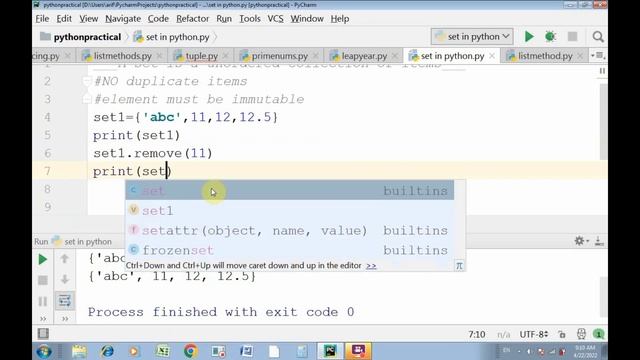Open Chrome from the taskbar

pyautogui.click(x=190, y=351)
